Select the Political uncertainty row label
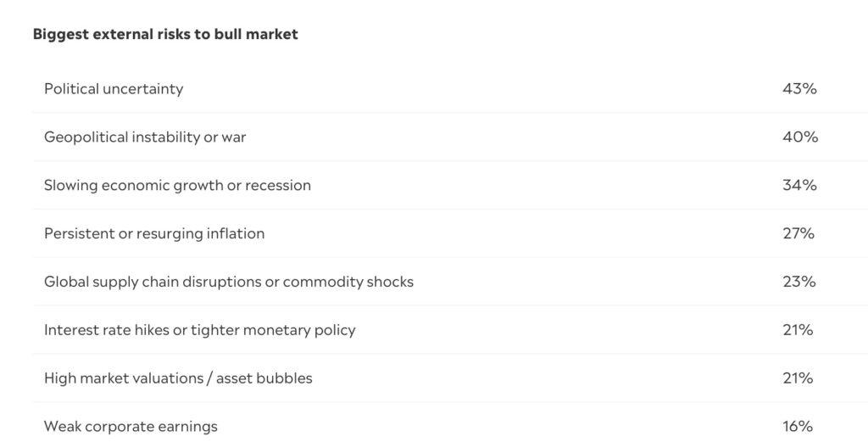This screenshot has width=868, height=448. pyautogui.click(x=114, y=88)
